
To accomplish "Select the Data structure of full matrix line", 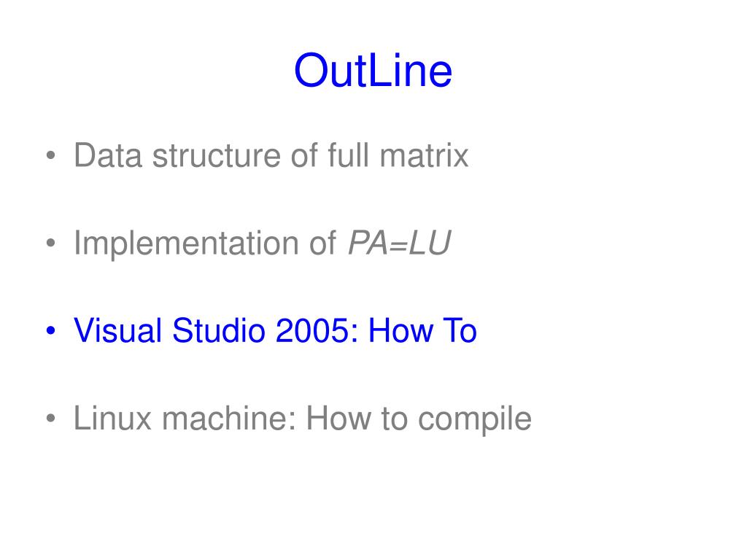I will 271,156.
